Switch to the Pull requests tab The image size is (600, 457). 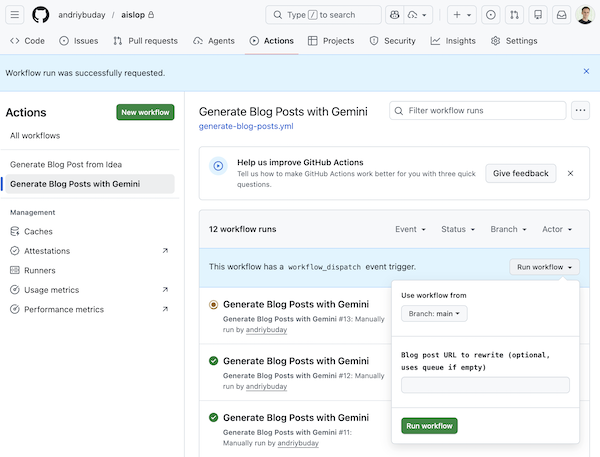tap(145, 41)
